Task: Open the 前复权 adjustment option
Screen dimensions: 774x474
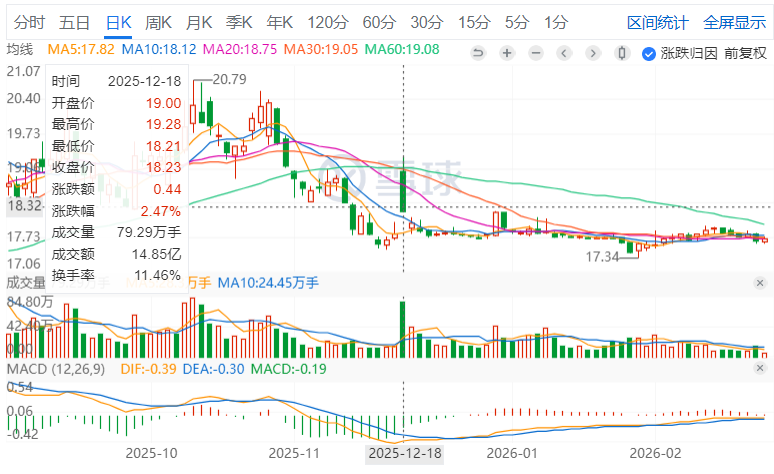Action: click(x=745, y=53)
